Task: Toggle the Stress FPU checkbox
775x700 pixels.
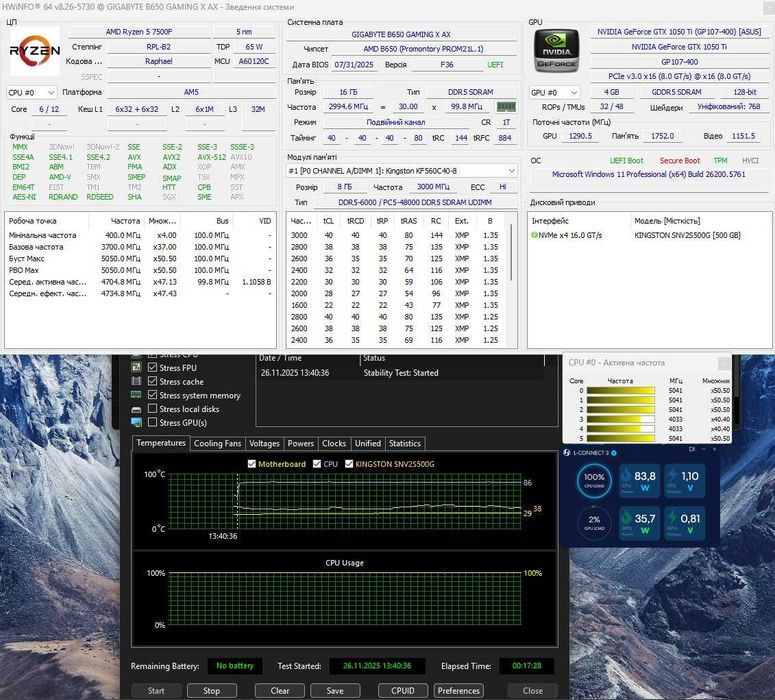Action: [x=152, y=367]
